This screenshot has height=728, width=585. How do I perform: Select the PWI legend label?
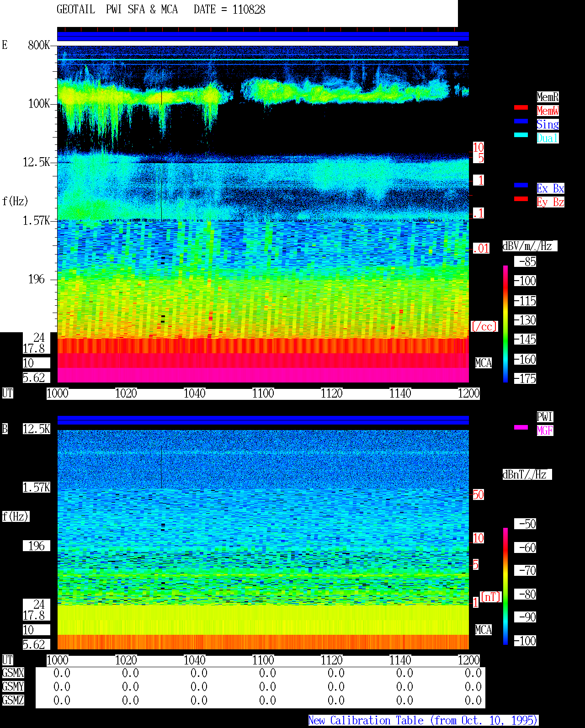point(545,417)
